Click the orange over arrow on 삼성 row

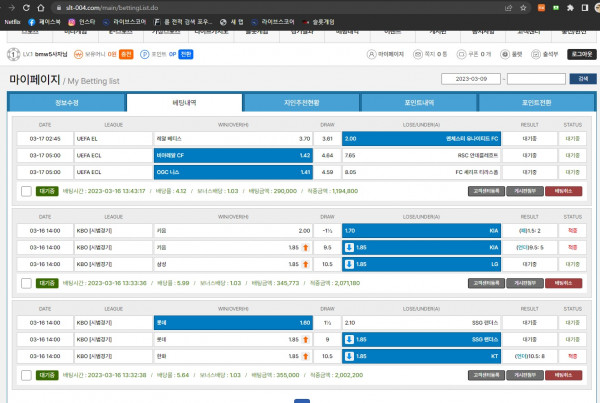pyautogui.click(x=304, y=262)
